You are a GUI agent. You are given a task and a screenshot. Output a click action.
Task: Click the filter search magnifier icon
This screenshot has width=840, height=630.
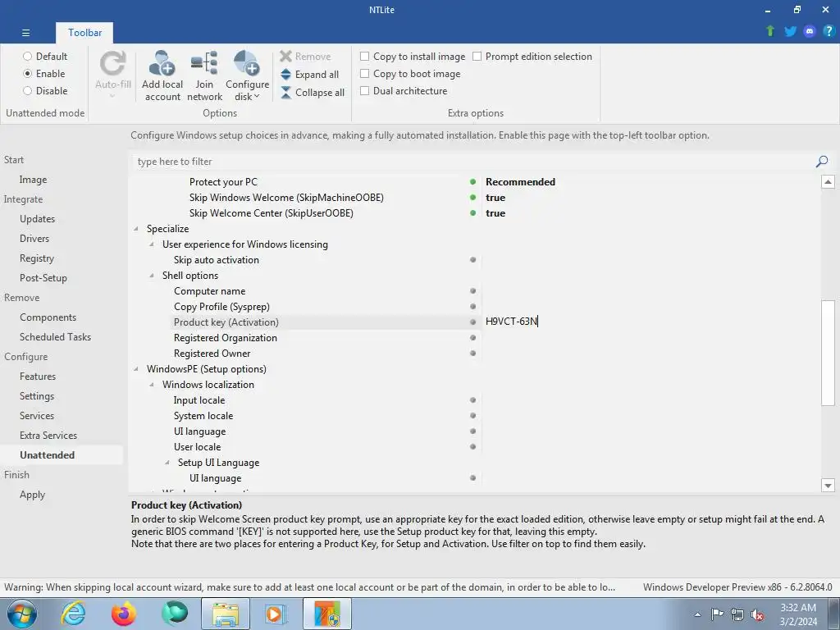coord(822,162)
